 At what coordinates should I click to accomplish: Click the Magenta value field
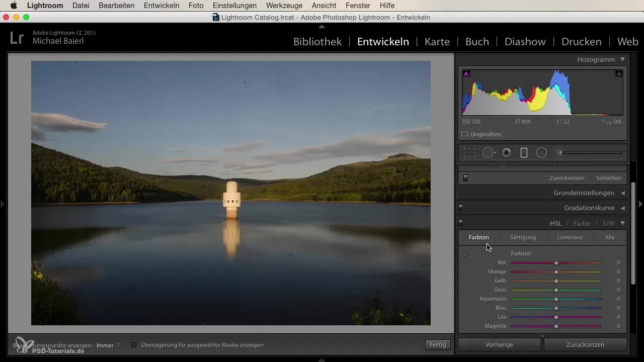coord(618,326)
